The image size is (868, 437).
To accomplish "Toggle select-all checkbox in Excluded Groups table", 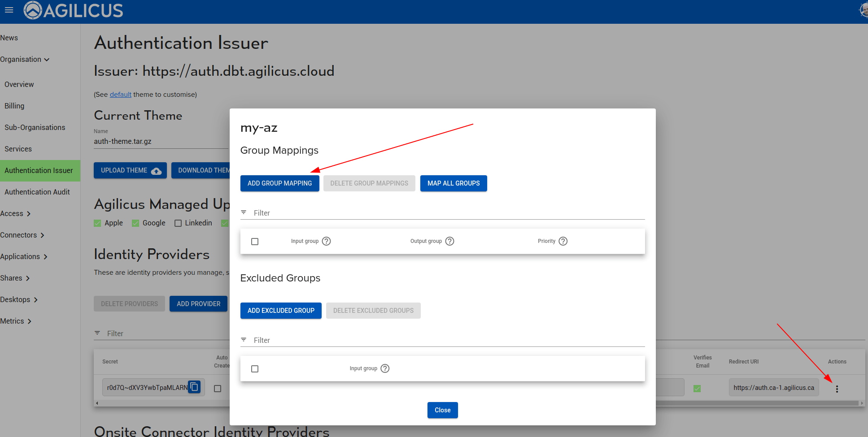I will pyautogui.click(x=255, y=369).
